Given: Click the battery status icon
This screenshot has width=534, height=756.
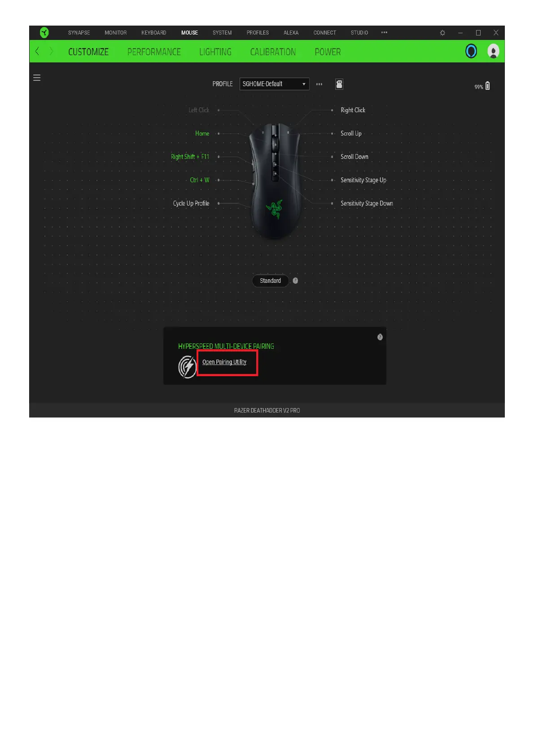Looking at the screenshot, I should 488,86.
